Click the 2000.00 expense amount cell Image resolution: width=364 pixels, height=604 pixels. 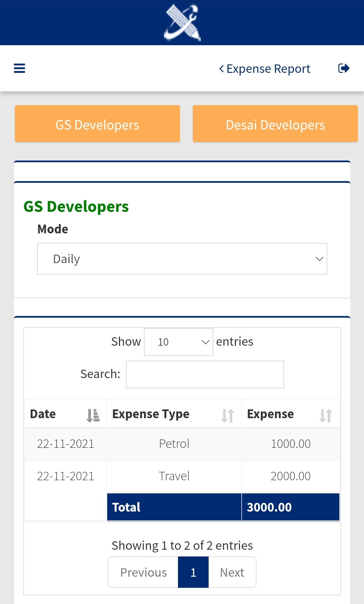click(x=290, y=476)
